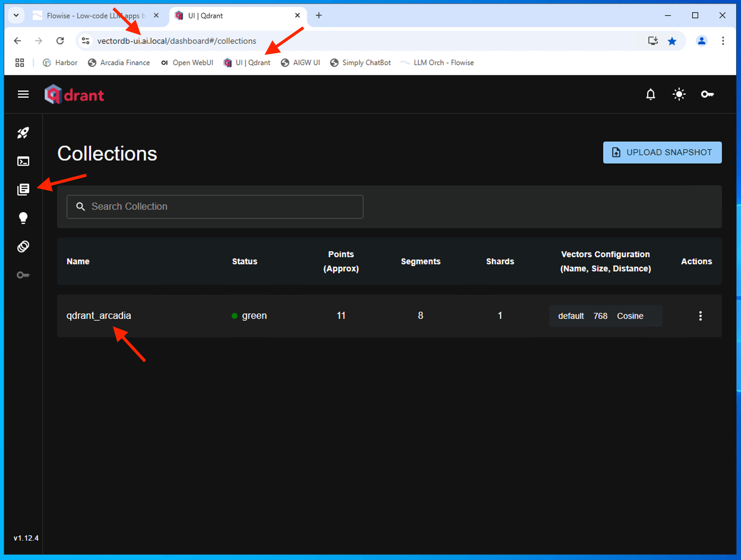
Task: Click the API key icon in the header
Action: coord(707,94)
